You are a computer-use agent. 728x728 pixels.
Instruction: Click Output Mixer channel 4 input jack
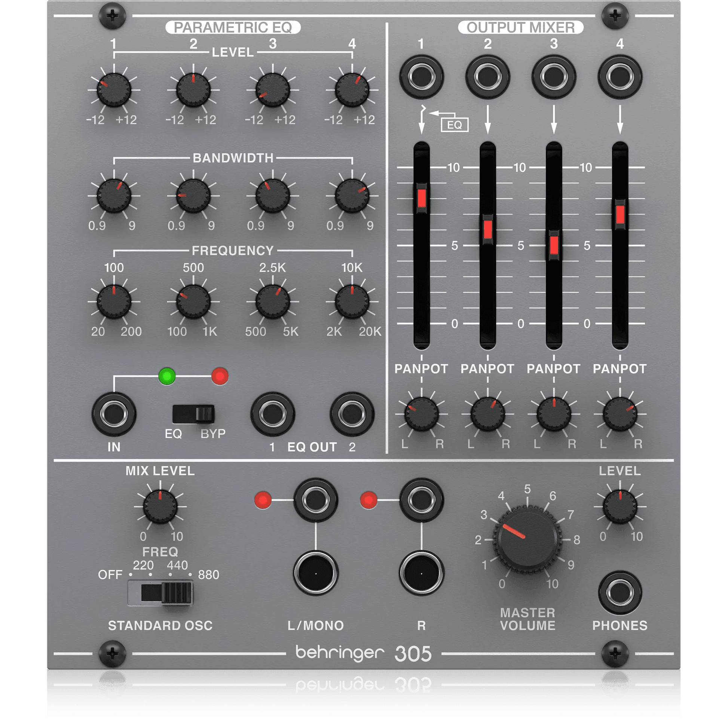click(x=620, y=77)
